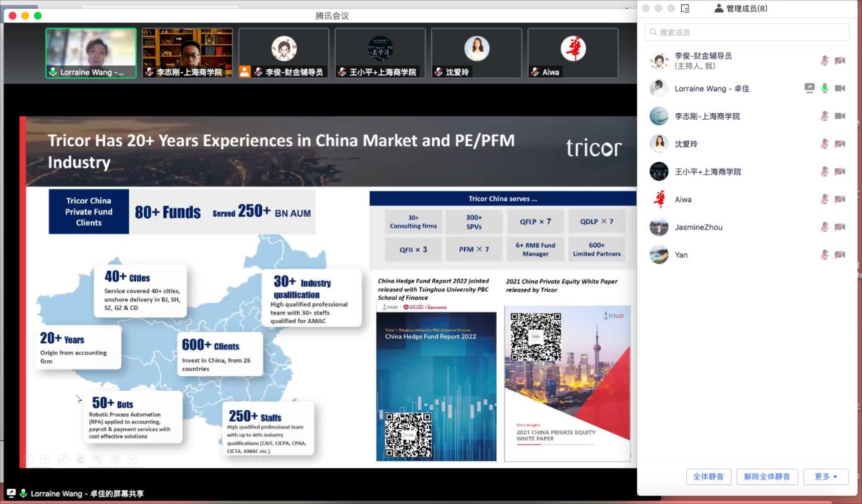This screenshot has height=504, width=862.
Task: Click the three-dots icon in slide toolbar
Action: click(x=132, y=459)
